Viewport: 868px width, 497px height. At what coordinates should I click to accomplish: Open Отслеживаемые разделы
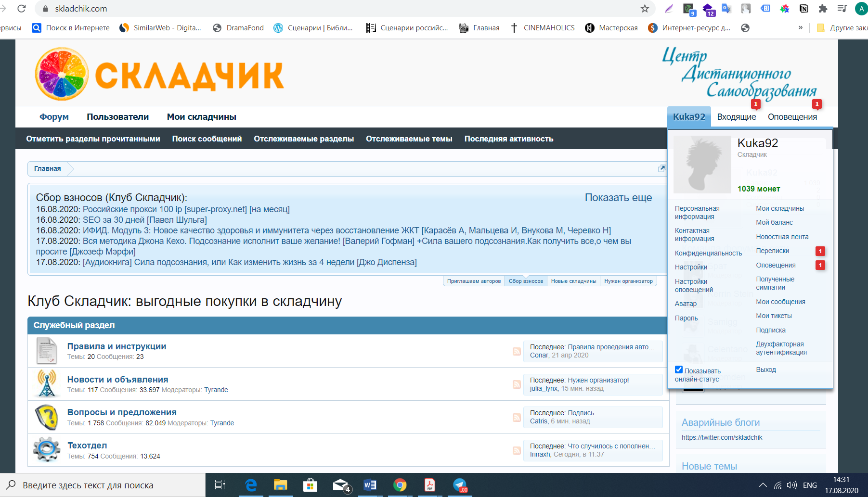coord(304,139)
